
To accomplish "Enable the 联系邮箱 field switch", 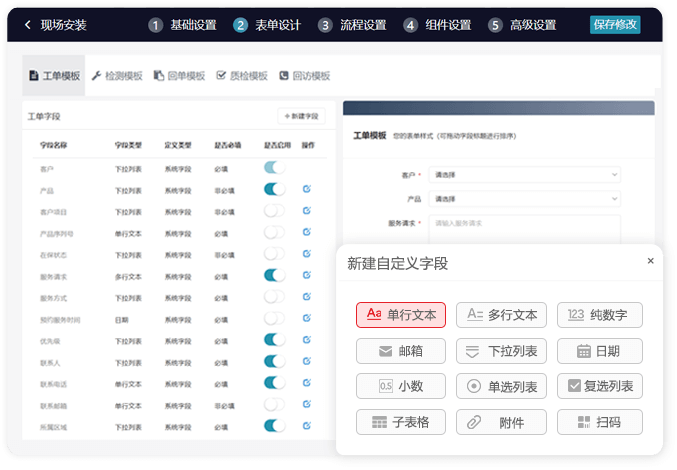I will pyautogui.click(x=275, y=404).
